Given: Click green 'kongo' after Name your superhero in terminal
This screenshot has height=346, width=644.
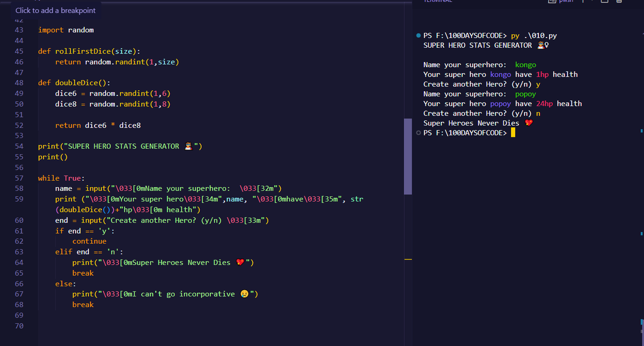Looking at the screenshot, I should pyautogui.click(x=525, y=65).
